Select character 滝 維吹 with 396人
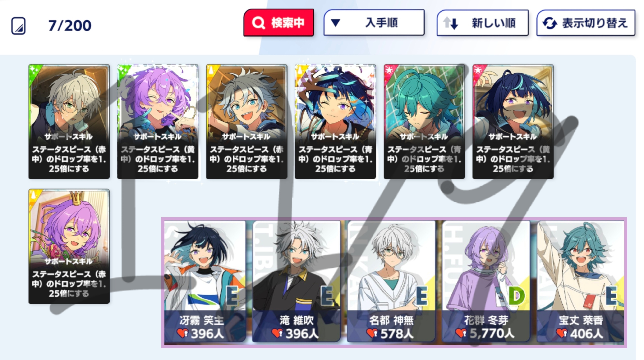 pyautogui.click(x=296, y=281)
